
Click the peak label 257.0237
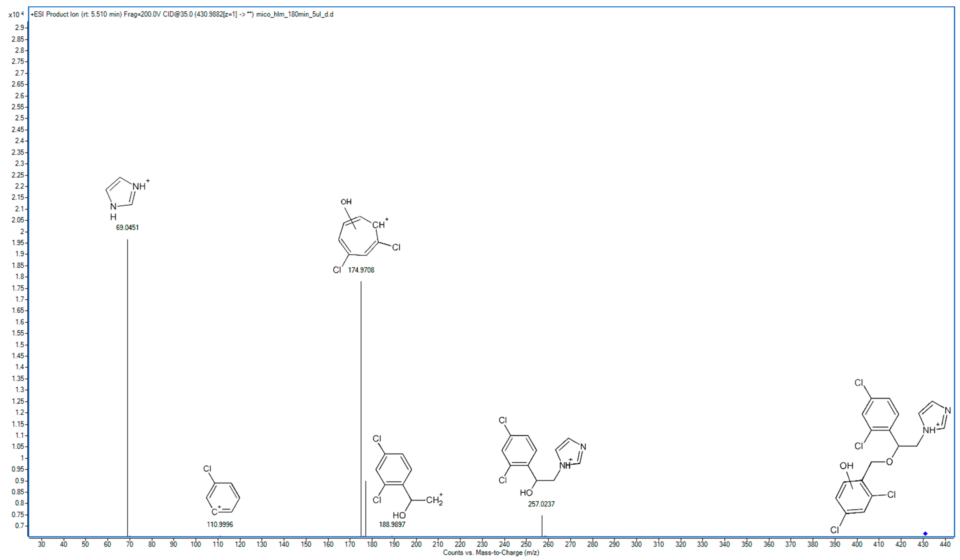click(x=541, y=504)
